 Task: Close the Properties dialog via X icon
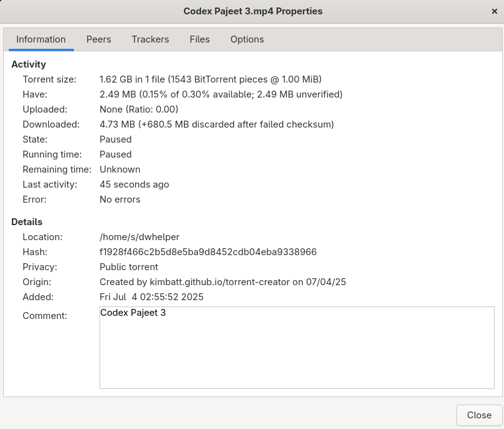tap(495, 11)
